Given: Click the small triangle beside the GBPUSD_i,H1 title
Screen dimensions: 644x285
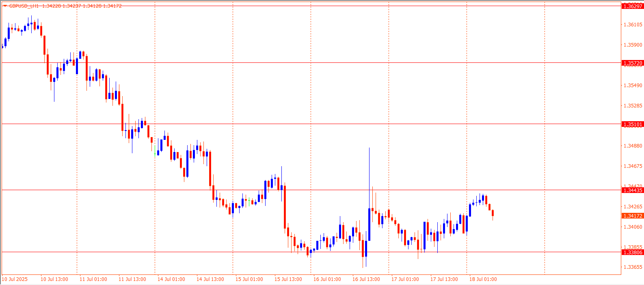Looking at the screenshot, I should click(5, 6).
